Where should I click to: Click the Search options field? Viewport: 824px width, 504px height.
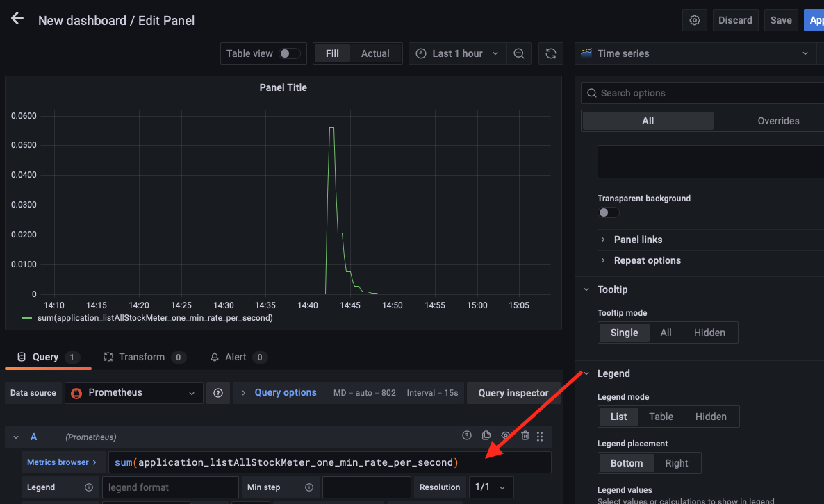(702, 93)
